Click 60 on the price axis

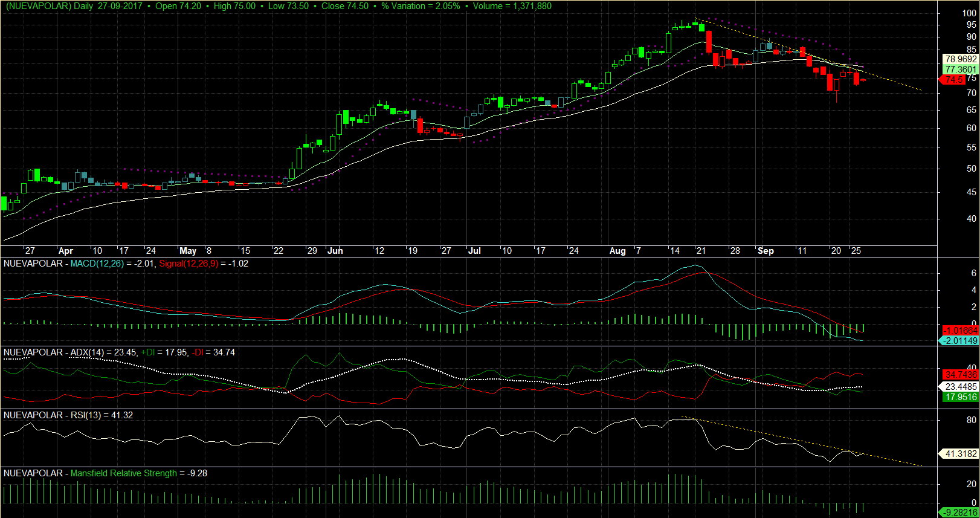972,128
